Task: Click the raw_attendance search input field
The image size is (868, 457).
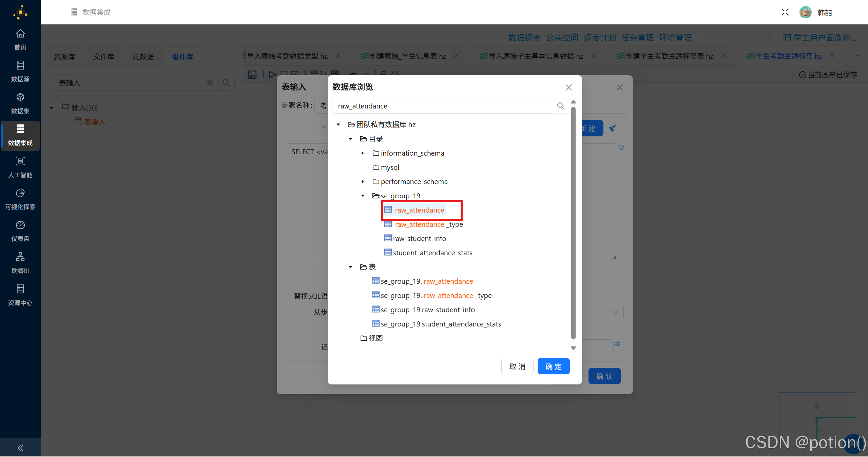Action: click(x=443, y=106)
